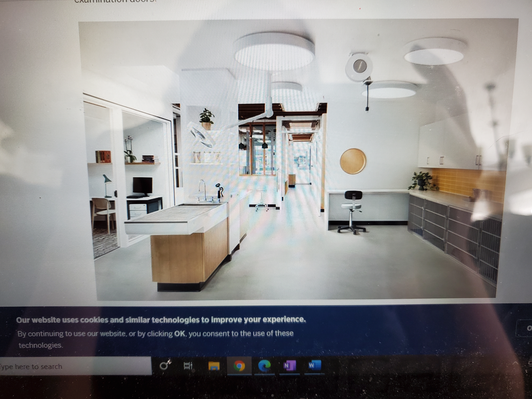Open Google Chrome from the taskbar

pyautogui.click(x=239, y=366)
